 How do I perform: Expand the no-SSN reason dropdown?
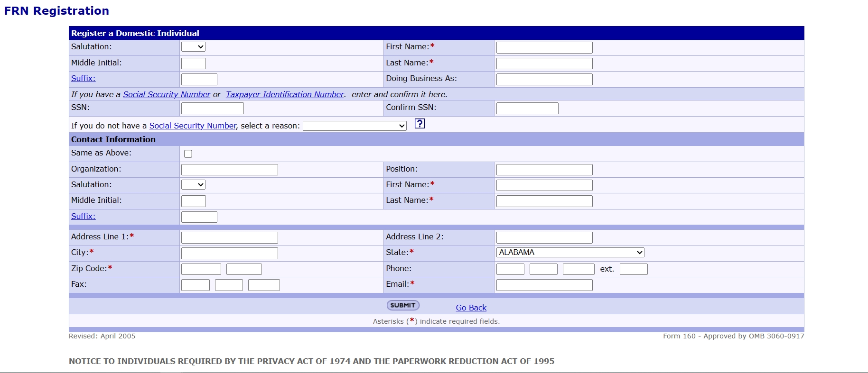coord(355,126)
